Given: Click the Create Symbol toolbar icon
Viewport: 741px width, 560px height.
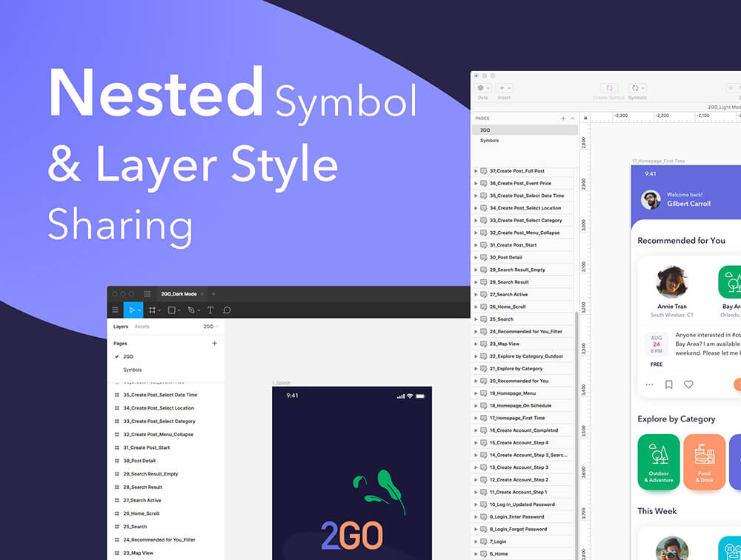Looking at the screenshot, I should coord(609,88).
